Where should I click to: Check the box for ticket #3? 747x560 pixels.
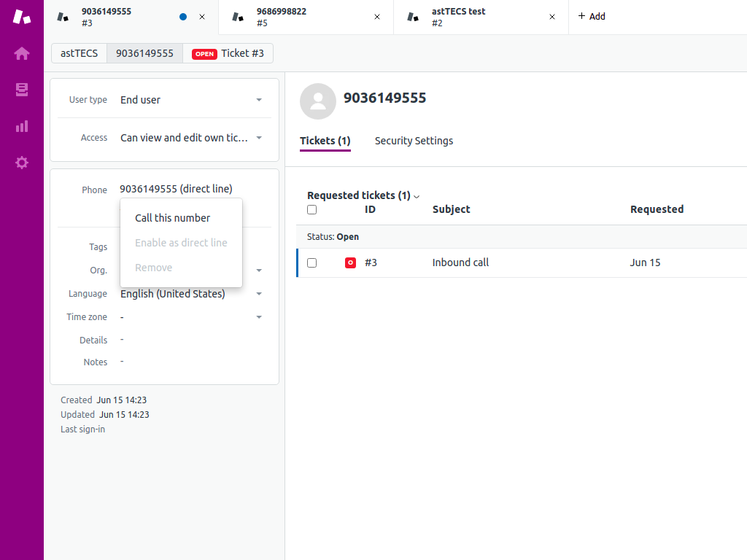coord(312,262)
